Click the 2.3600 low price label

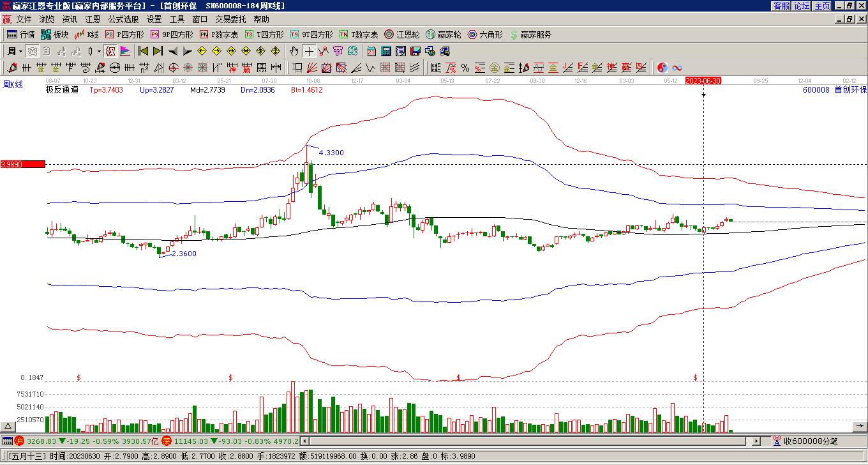[x=184, y=254]
